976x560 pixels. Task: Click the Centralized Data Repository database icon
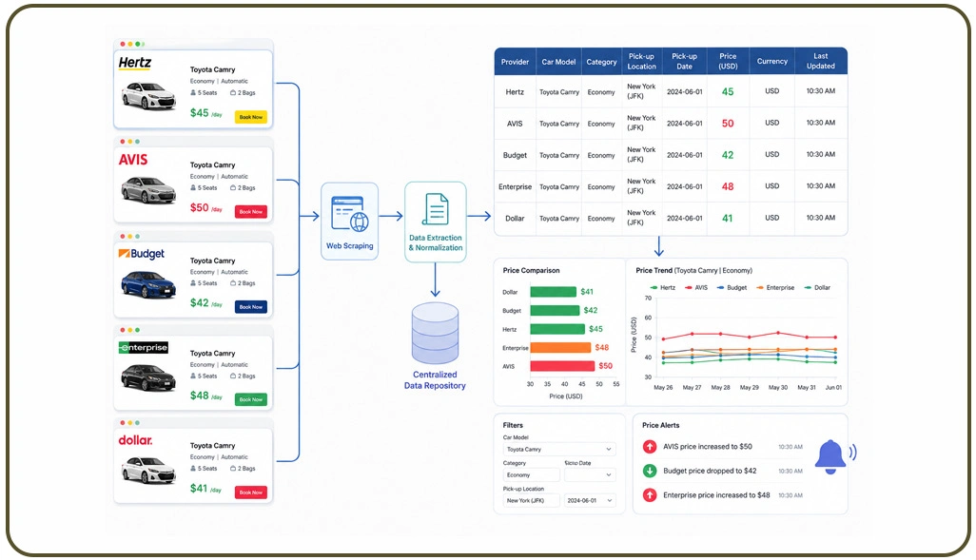(x=435, y=333)
